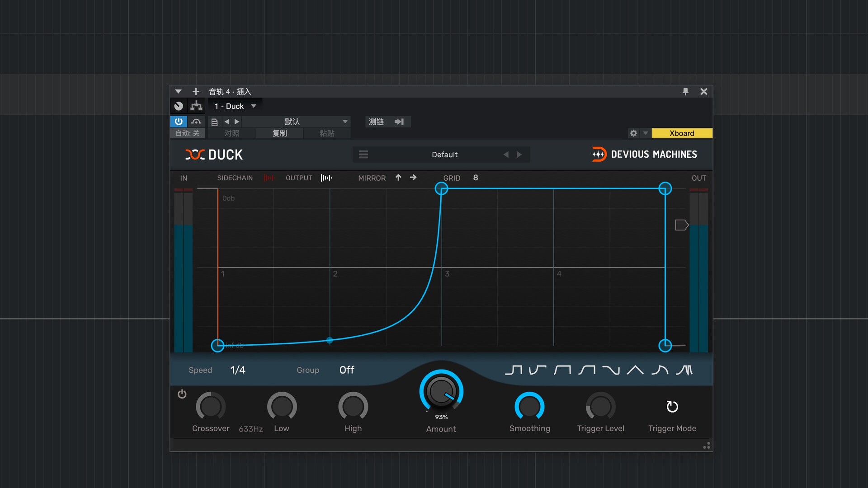
Task: Expand the window menu triangle at top-left
Action: (178, 91)
